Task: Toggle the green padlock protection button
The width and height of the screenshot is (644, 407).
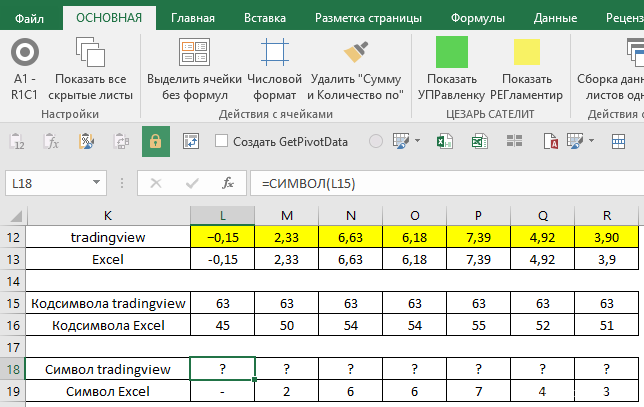Action: [156, 142]
